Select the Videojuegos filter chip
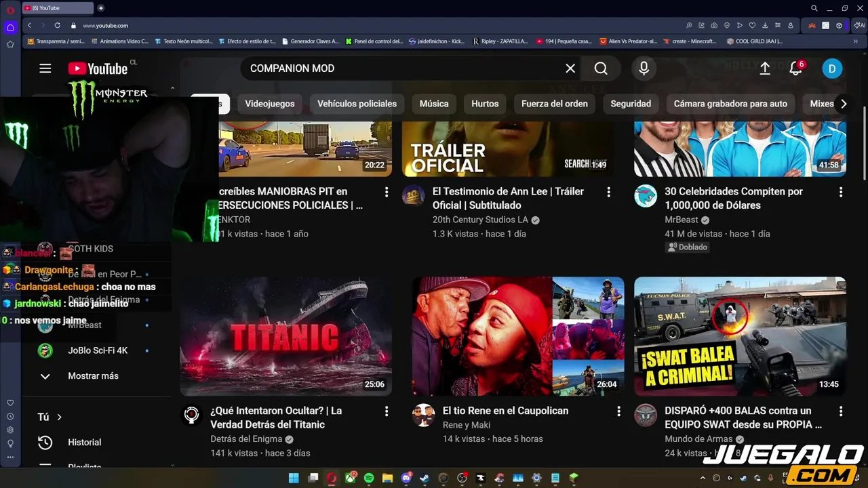868x488 pixels. (270, 104)
